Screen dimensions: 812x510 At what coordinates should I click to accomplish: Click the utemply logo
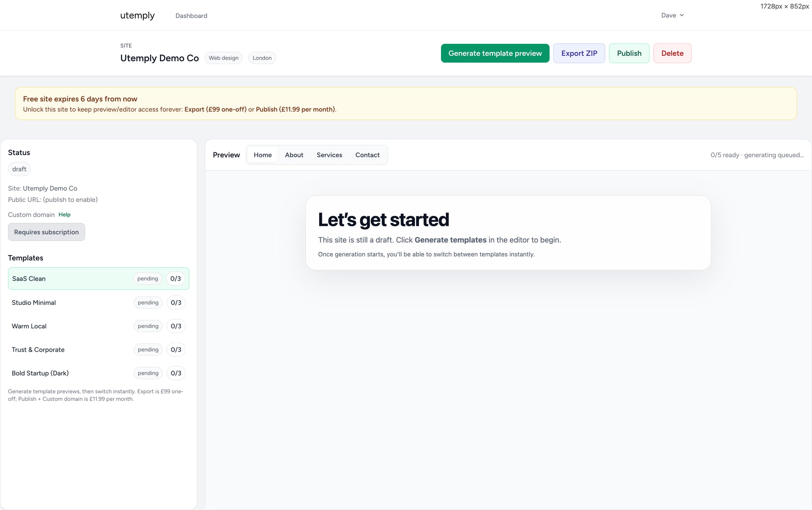point(137,15)
